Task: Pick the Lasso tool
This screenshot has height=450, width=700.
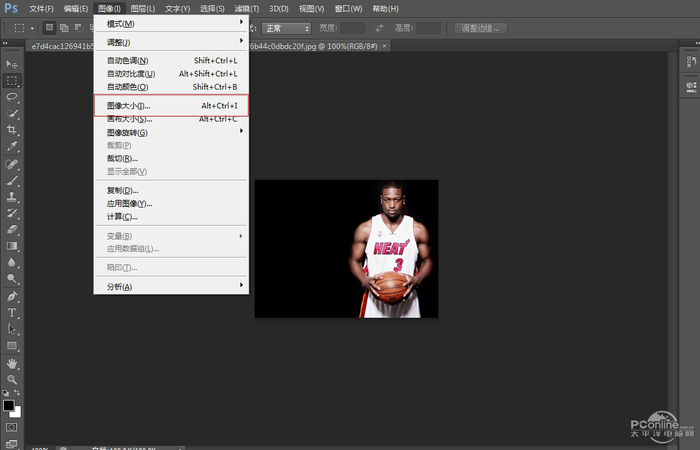Action: (x=12, y=97)
